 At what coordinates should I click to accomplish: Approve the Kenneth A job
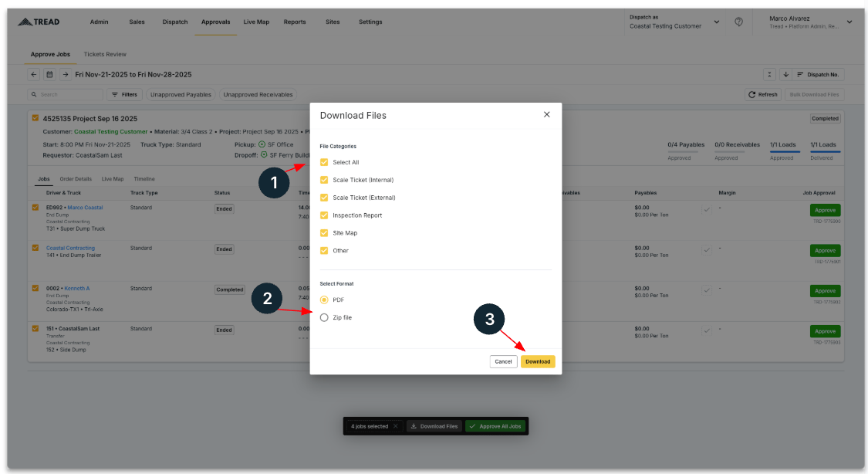coord(825,291)
